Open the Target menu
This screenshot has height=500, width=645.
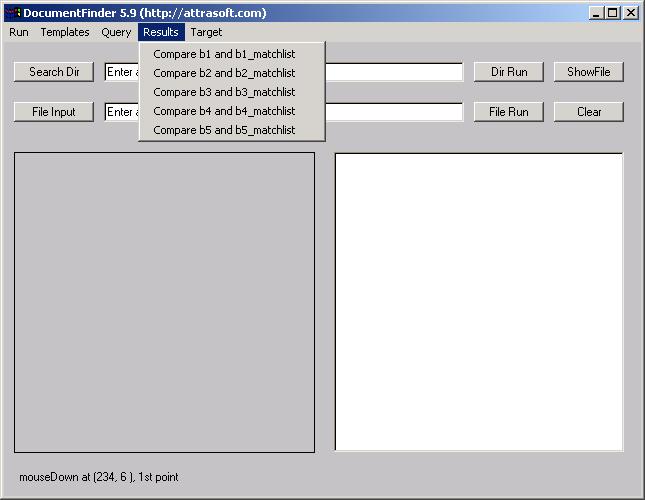[x=207, y=32]
